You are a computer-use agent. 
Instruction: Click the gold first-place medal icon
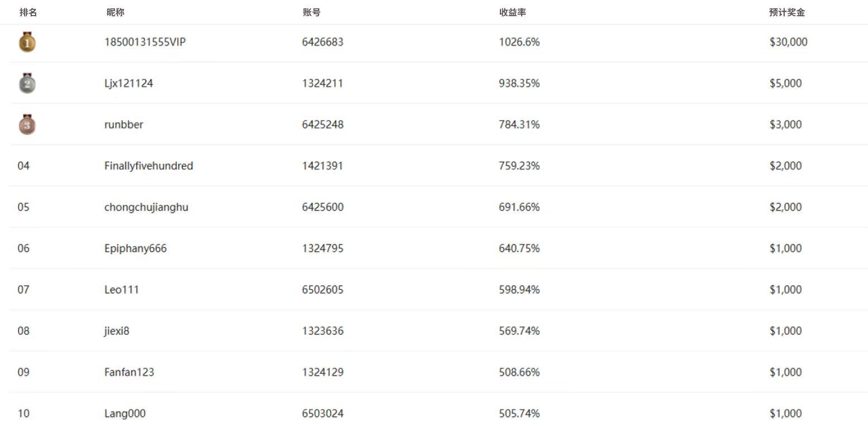(x=27, y=42)
